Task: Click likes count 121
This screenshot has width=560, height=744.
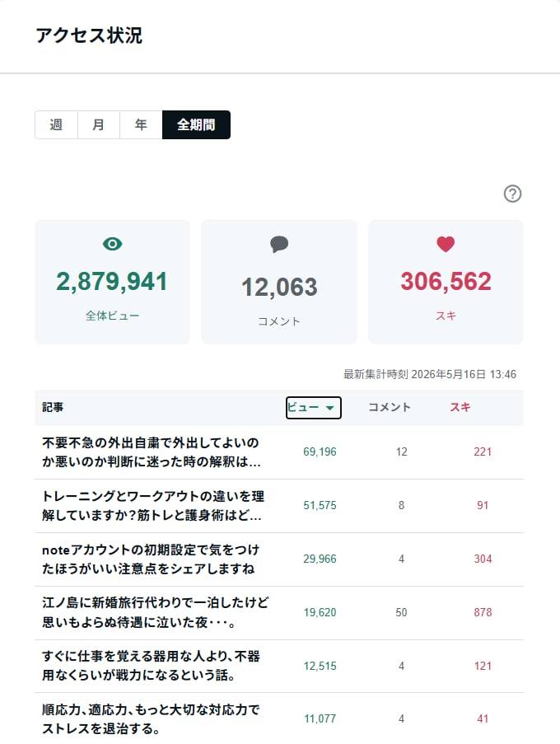Action: coord(483,667)
